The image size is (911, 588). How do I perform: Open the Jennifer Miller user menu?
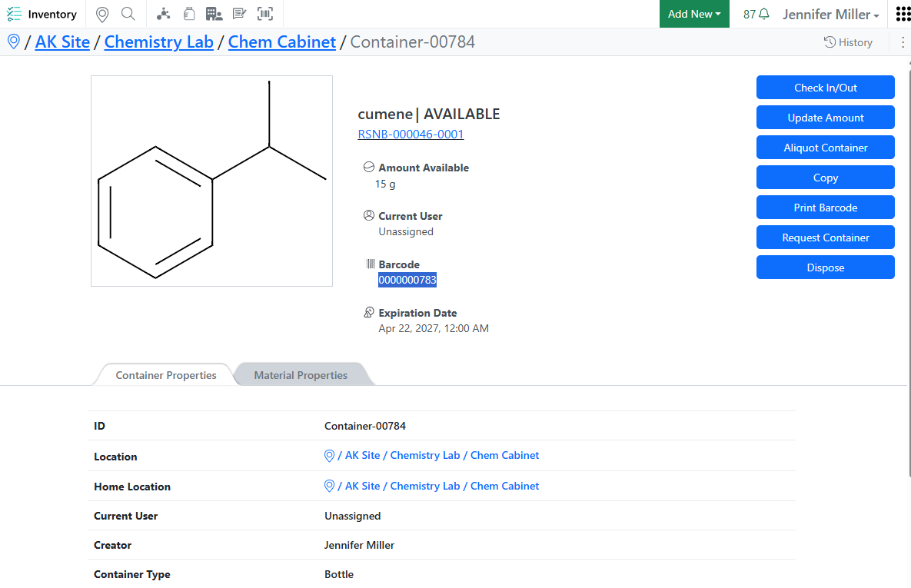click(830, 14)
